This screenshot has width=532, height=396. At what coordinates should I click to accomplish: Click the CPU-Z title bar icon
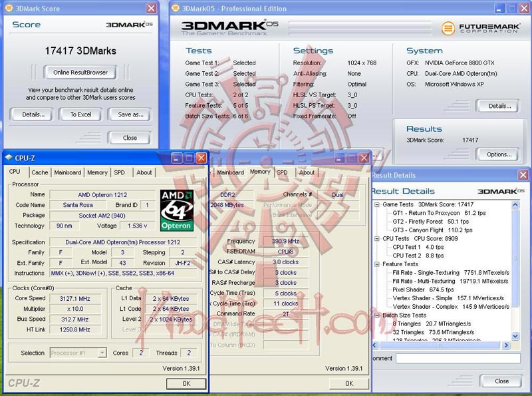[x=9, y=158]
